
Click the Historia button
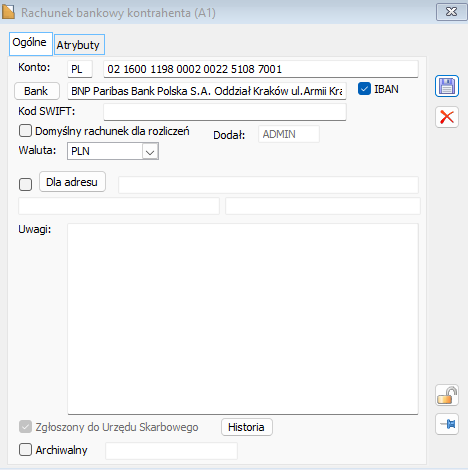coord(247,427)
